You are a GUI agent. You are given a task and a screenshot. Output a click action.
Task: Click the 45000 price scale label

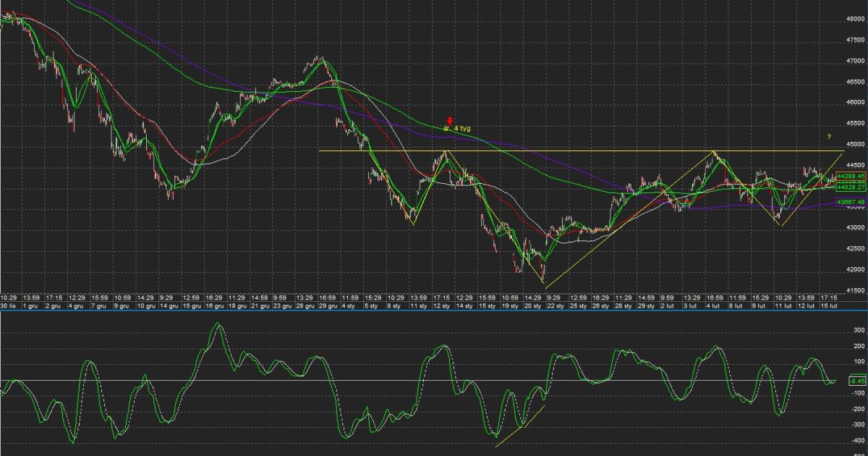[x=856, y=145]
